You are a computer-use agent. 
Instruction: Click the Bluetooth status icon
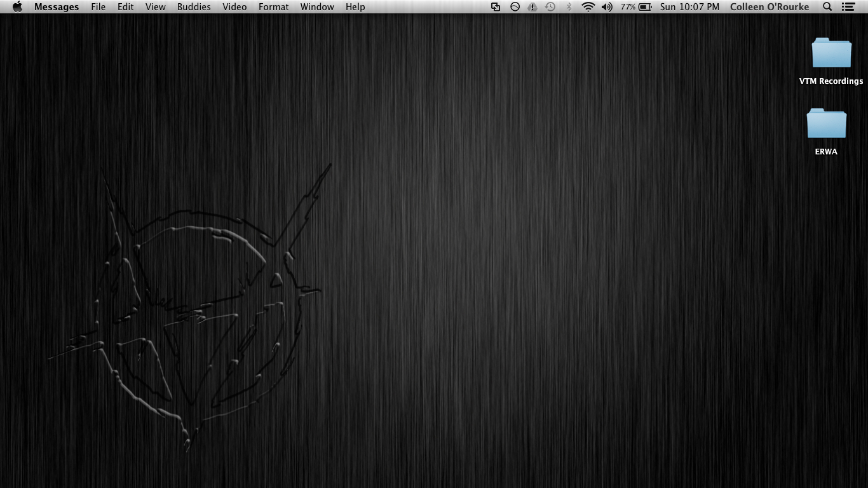(x=569, y=7)
